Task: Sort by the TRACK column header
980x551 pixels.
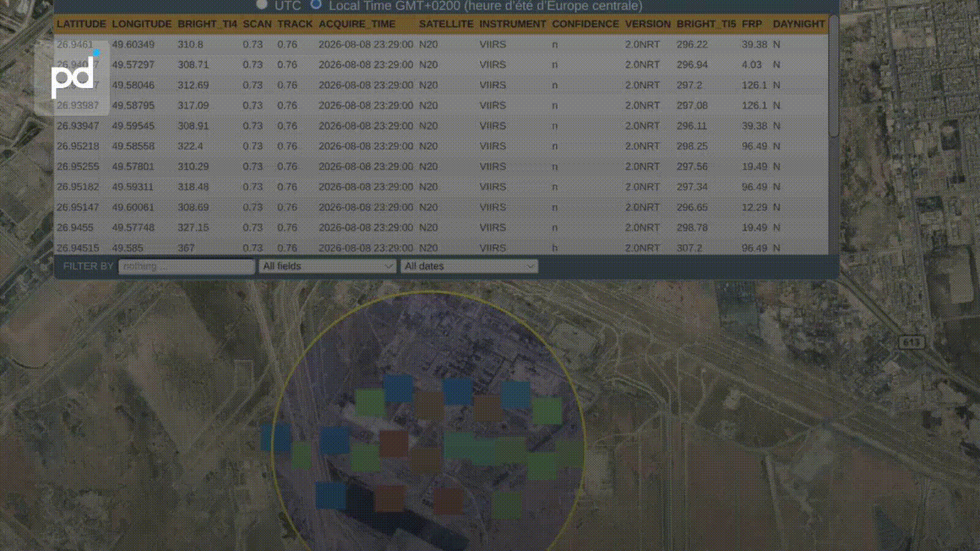Action: click(x=295, y=24)
